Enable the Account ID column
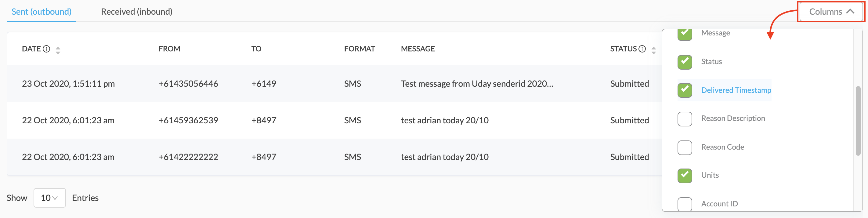This screenshot has width=868, height=218. (685, 204)
